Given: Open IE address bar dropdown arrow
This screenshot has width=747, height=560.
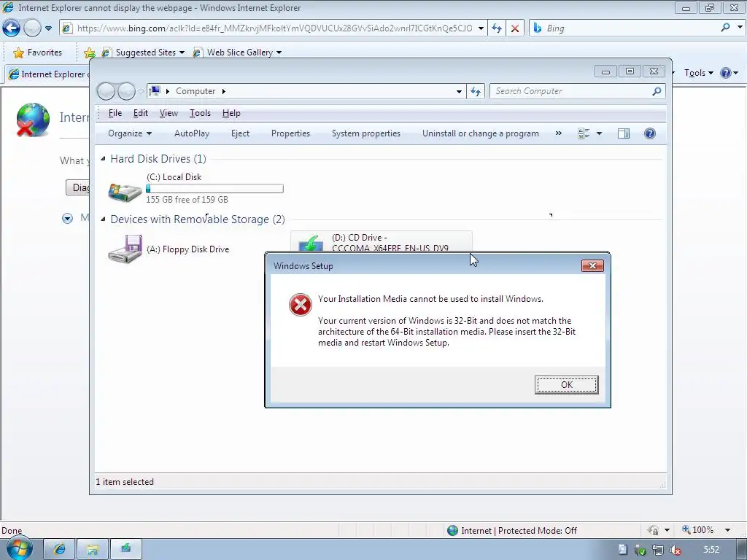Looking at the screenshot, I should (481, 28).
